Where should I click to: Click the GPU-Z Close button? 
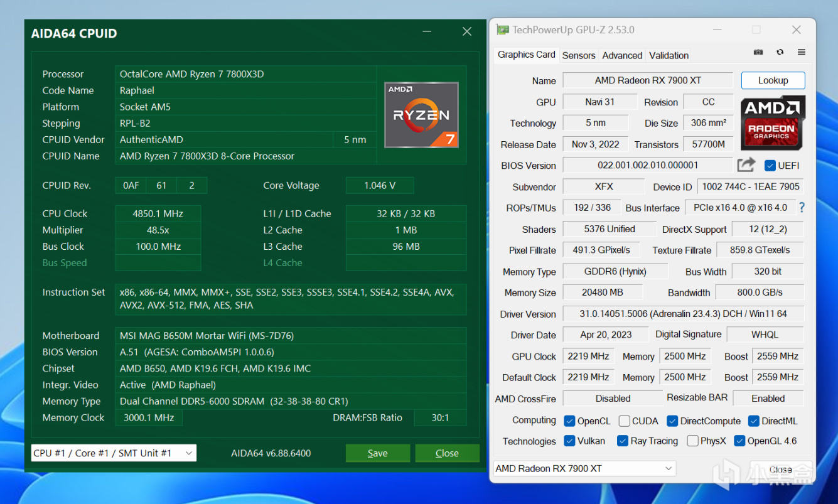tap(780, 469)
